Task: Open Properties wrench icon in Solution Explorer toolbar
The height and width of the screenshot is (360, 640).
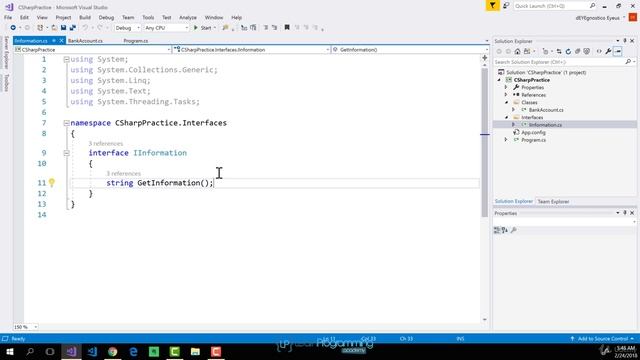Action: 608,51
